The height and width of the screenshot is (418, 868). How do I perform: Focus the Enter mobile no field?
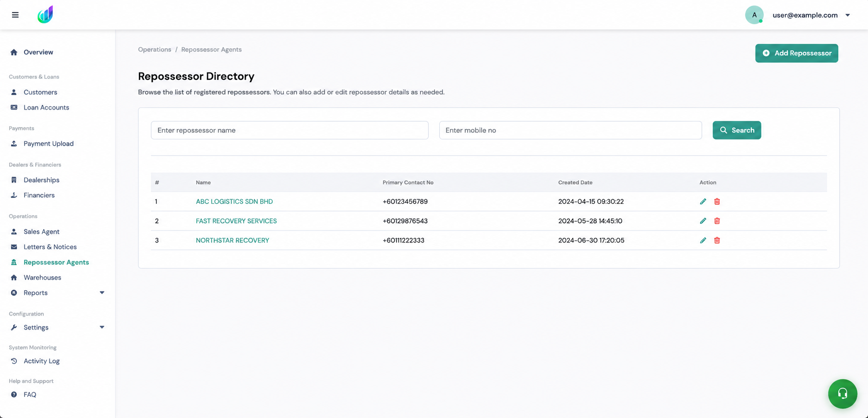[570, 130]
